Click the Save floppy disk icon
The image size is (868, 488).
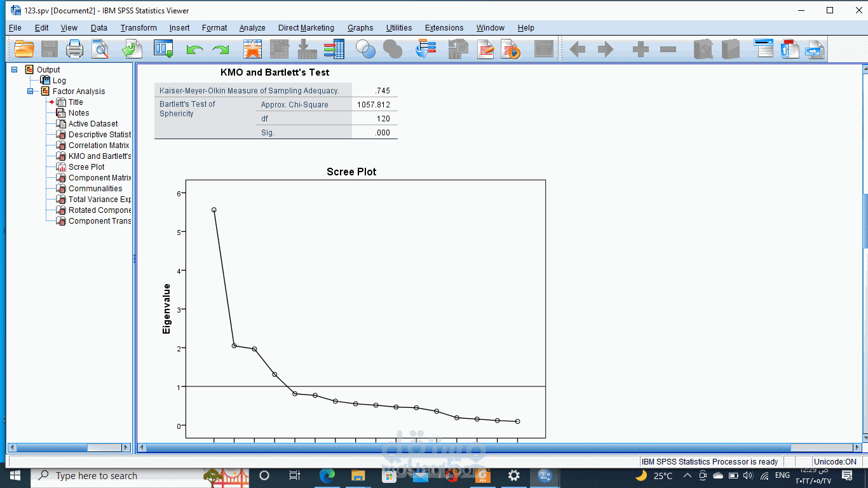click(50, 49)
